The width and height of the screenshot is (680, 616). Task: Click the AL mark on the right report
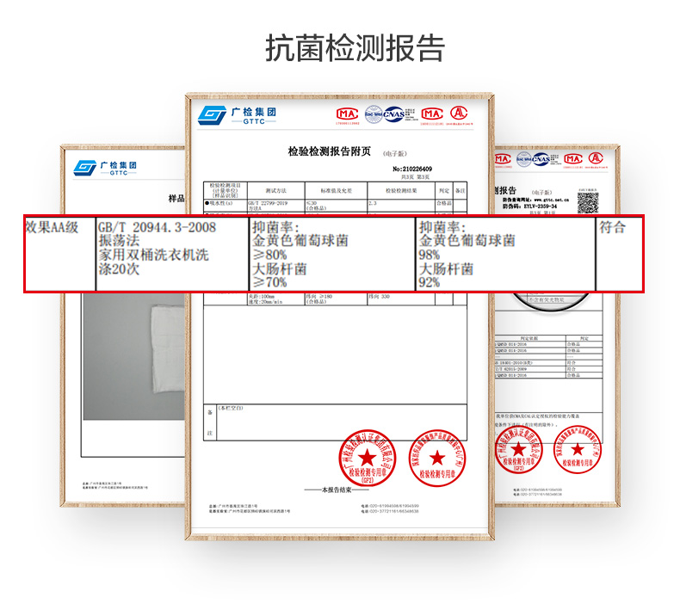pyautogui.click(x=596, y=158)
